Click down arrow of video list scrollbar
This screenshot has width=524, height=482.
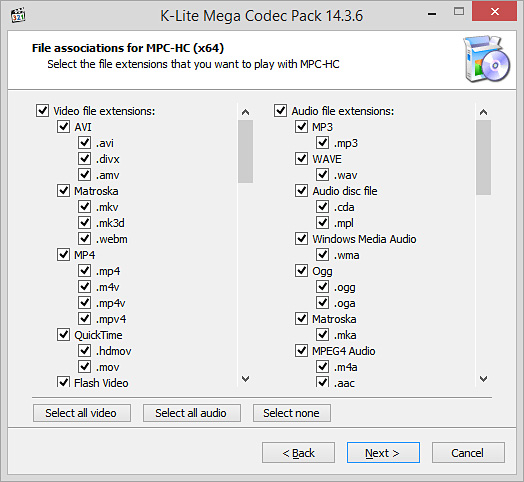(x=246, y=379)
